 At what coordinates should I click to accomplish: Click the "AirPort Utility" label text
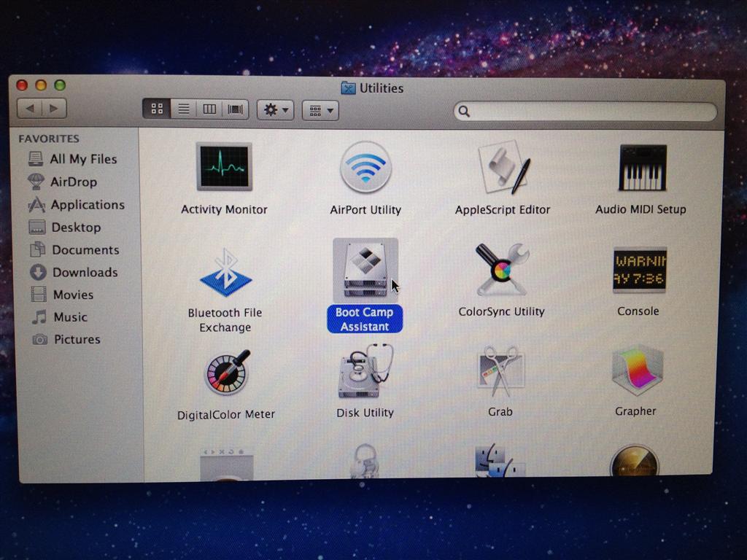(x=365, y=209)
